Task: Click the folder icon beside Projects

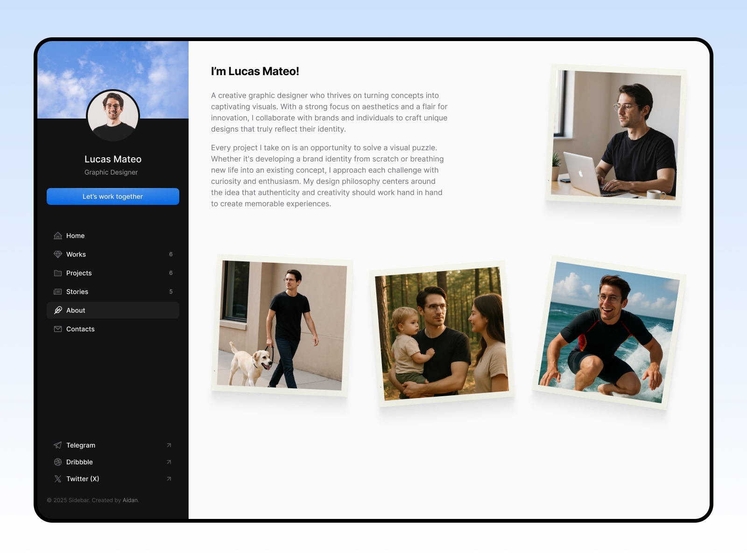Action: click(57, 273)
